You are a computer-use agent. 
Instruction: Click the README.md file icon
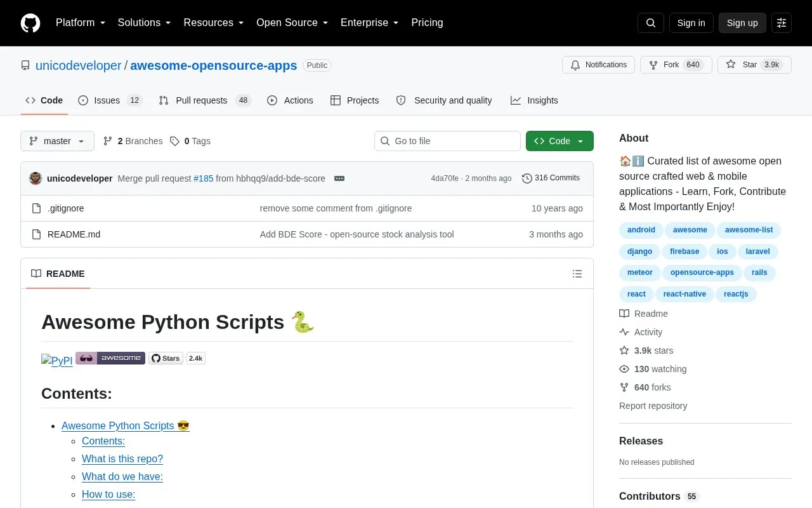click(36, 234)
